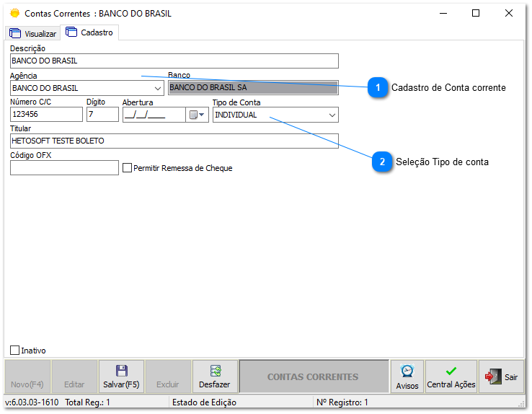Click the Descrição input field
Image resolution: width=532 pixels, height=414 pixels.
[174, 61]
